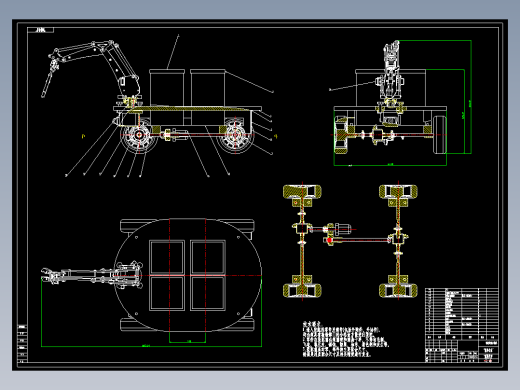Select the top-left square box in the top view
The image size is (520, 390).
pos(167,257)
